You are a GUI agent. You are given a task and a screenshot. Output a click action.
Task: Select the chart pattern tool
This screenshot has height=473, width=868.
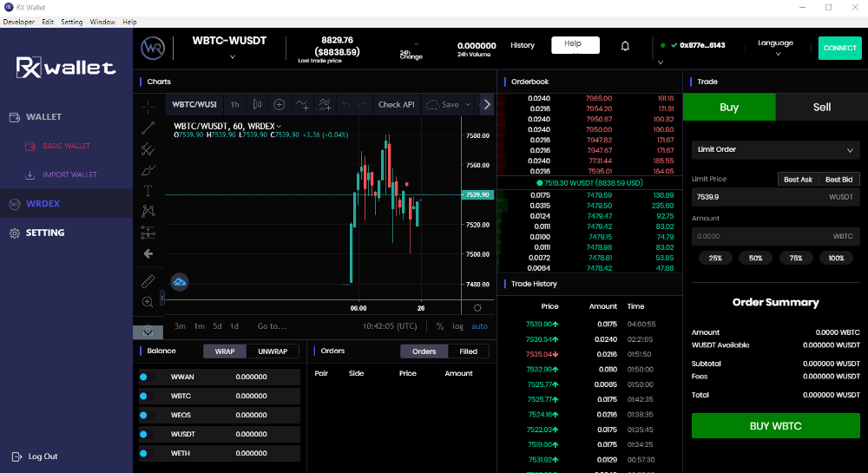click(x=148, y=211)
